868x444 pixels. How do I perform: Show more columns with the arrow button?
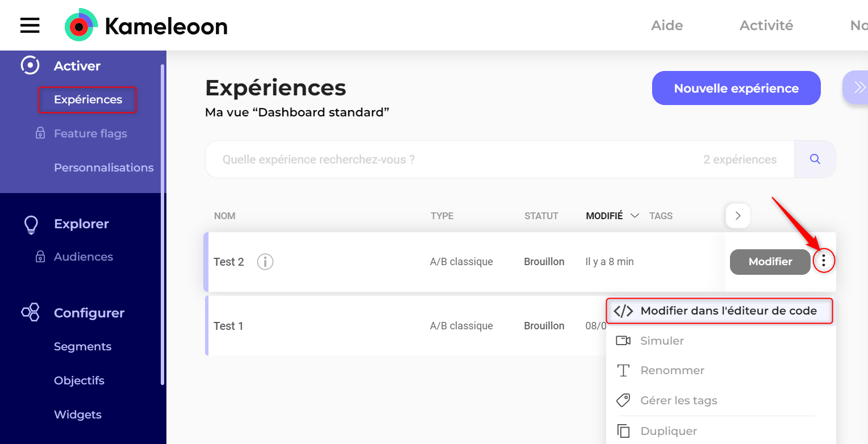pos(738,216)
